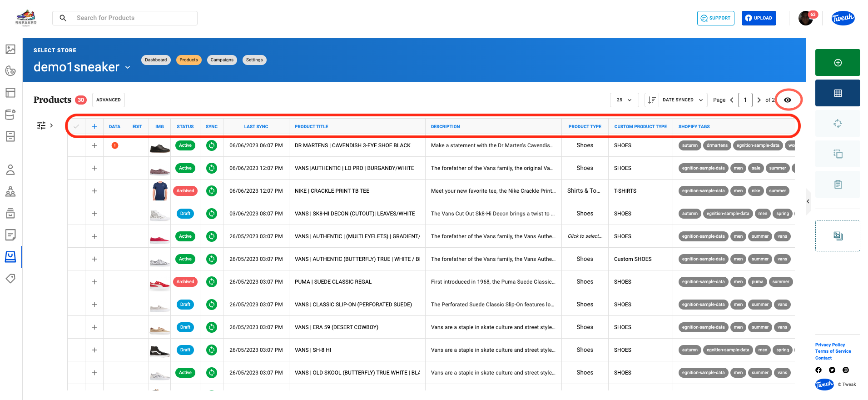
Task: Go to next page arrow
Action: (759, 100)
